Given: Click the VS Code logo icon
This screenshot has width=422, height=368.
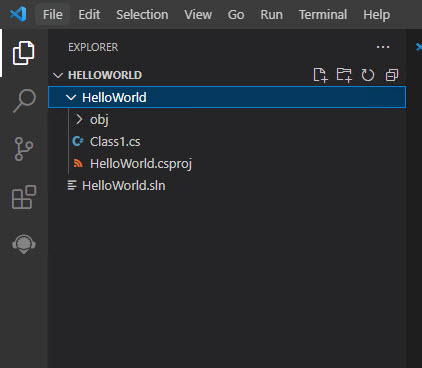Looking at the screenshot, I should [x=18, y=14].
